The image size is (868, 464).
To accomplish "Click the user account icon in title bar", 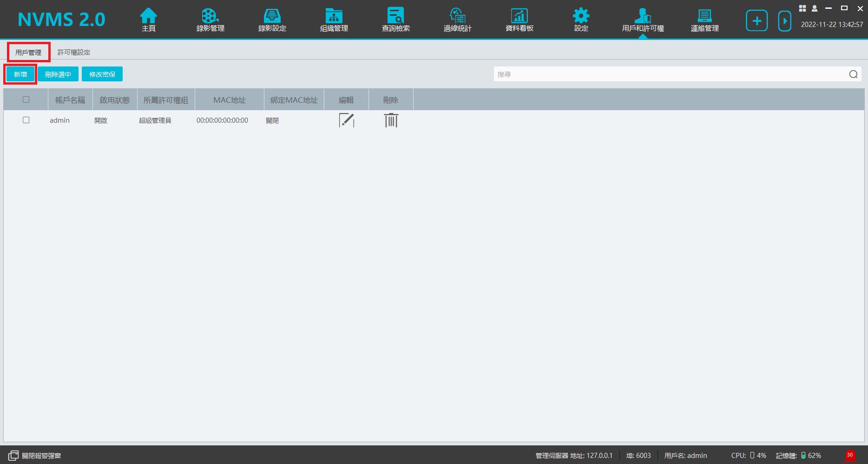I will pos(815,8).
